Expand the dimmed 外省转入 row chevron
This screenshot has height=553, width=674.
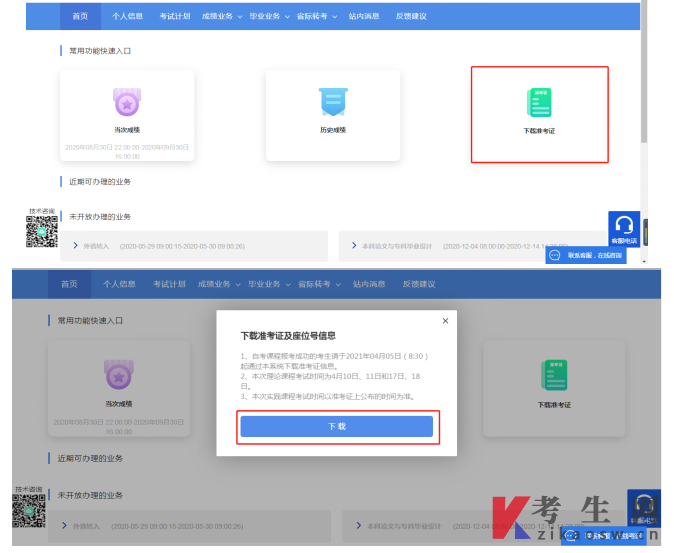(64, 526)
